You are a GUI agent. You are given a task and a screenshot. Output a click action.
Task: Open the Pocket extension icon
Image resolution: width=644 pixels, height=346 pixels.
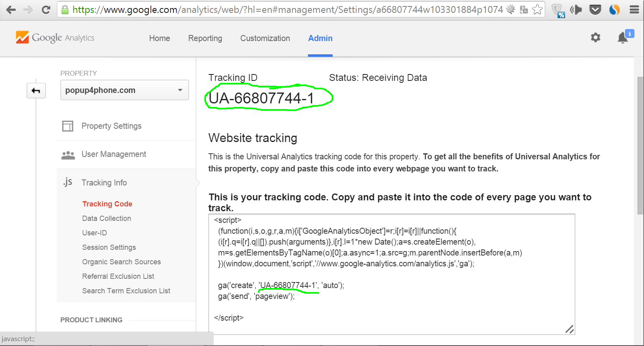pos(595,10)
